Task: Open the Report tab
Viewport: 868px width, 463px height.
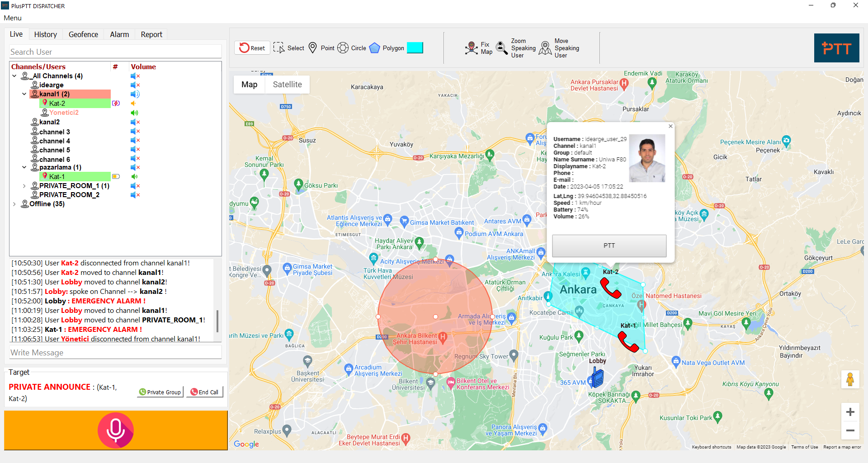Action: [x=151, y=34]
